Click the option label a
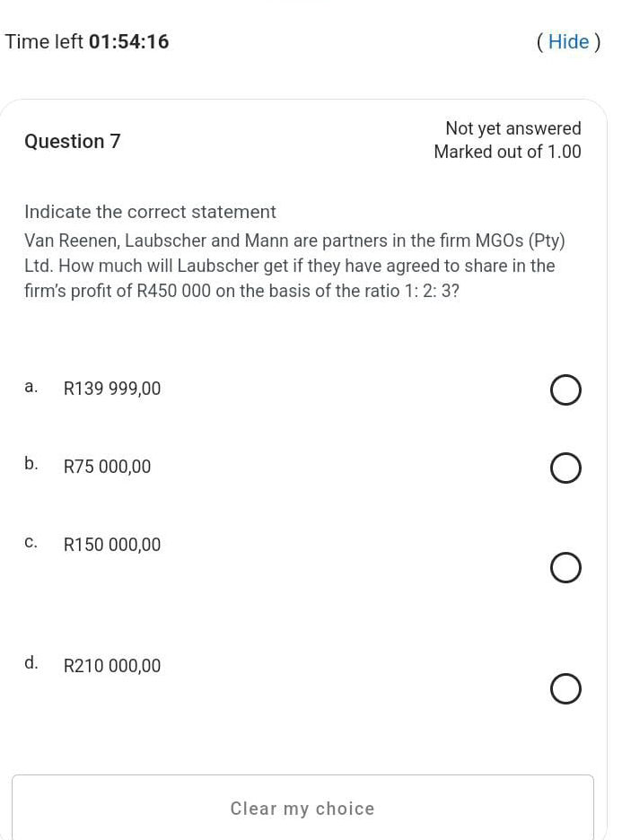622x840 pixels. 31,386
